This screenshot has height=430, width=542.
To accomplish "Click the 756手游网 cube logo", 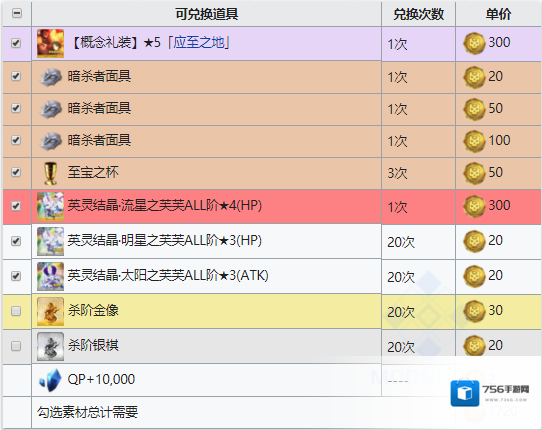I will click(465, 393).
